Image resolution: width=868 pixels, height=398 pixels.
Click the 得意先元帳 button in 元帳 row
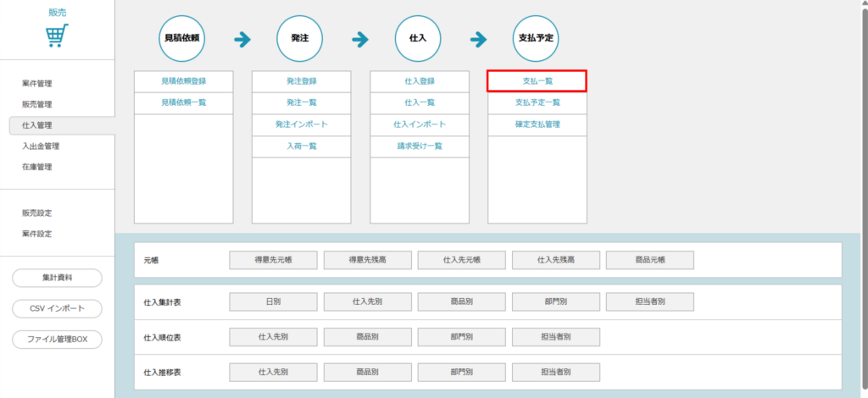pyautogui.click(x=273, y=260)
